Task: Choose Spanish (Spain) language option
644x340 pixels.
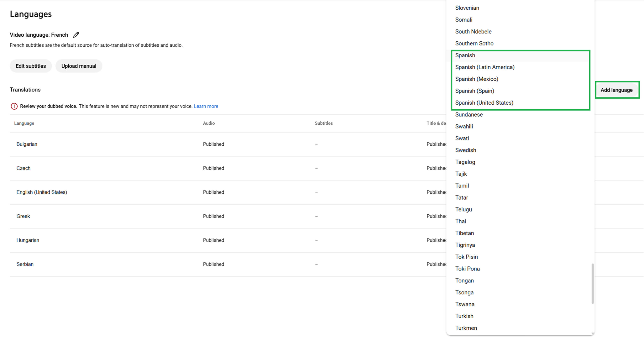Action: (520, 91)
